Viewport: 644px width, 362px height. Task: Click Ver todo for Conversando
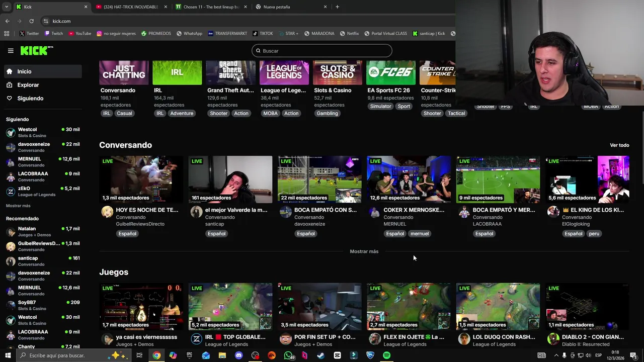coord(619,145)
